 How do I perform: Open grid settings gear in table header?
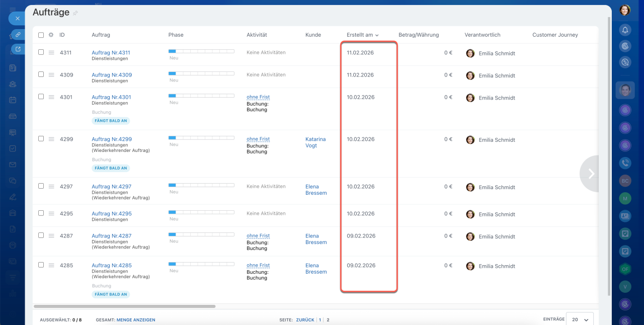51,35
